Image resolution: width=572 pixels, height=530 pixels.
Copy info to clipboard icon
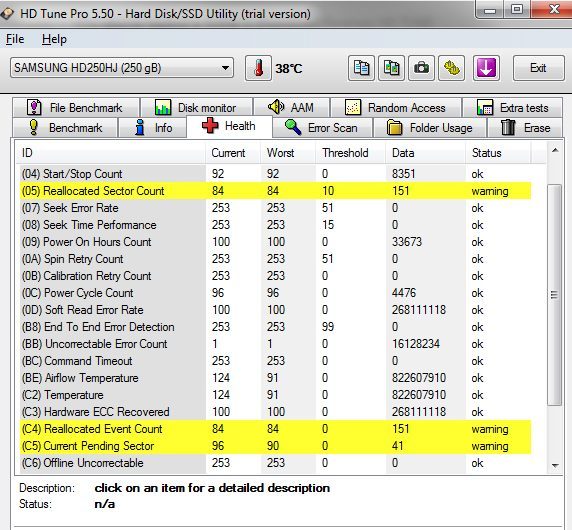click(x=361, y=68)
